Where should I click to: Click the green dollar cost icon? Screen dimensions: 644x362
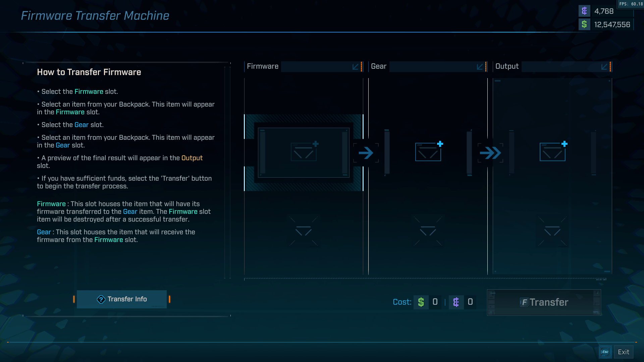421,302
